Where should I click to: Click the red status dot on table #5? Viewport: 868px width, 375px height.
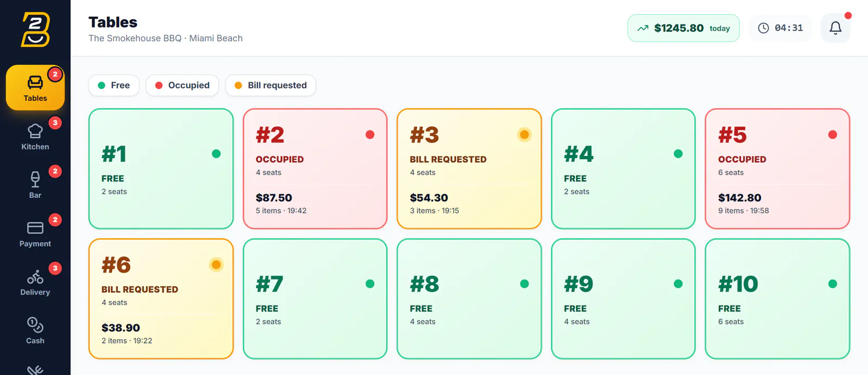833,134
